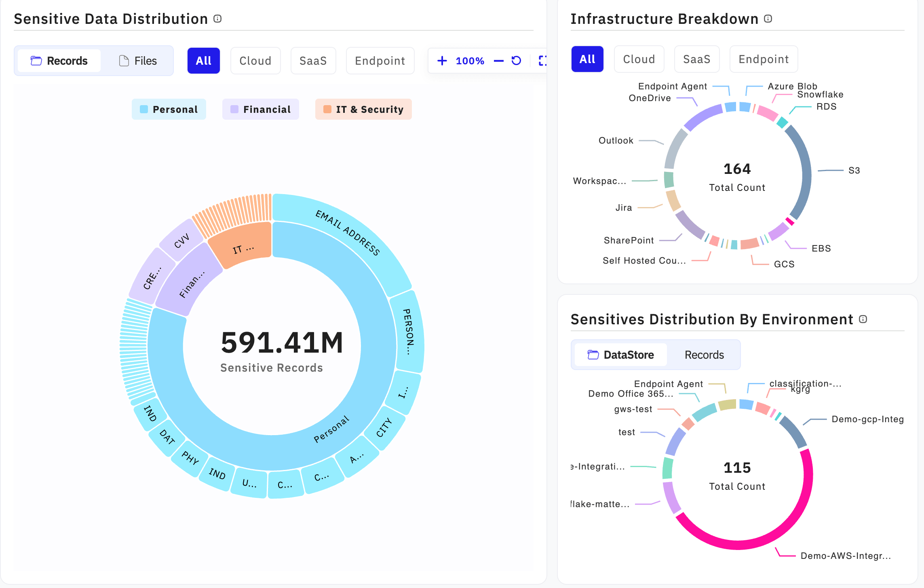Click the zoom out minus icon

point(499,61)
